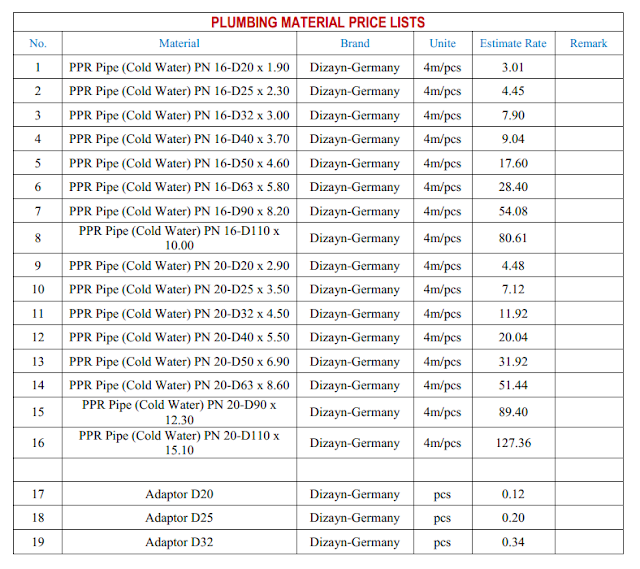Click the 54.08 rate value
This screenshot has width=640, height=569.
pos(513,211)
